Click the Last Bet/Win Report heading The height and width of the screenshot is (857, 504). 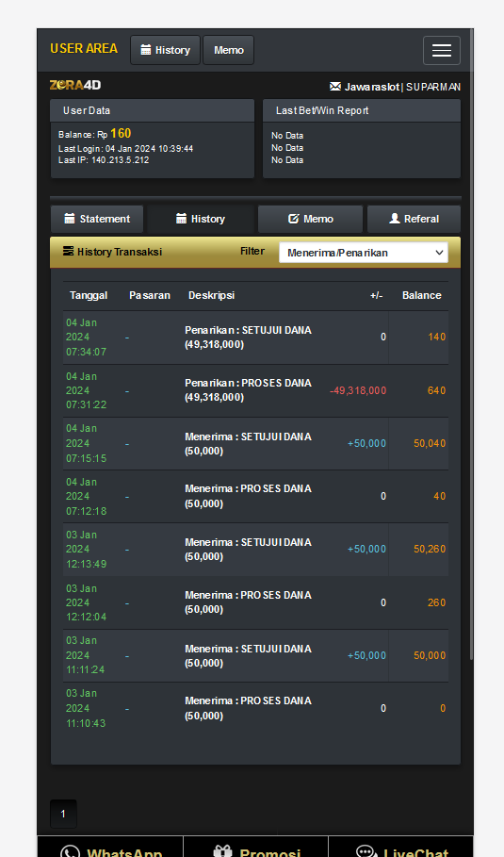(x=322, y=110)
